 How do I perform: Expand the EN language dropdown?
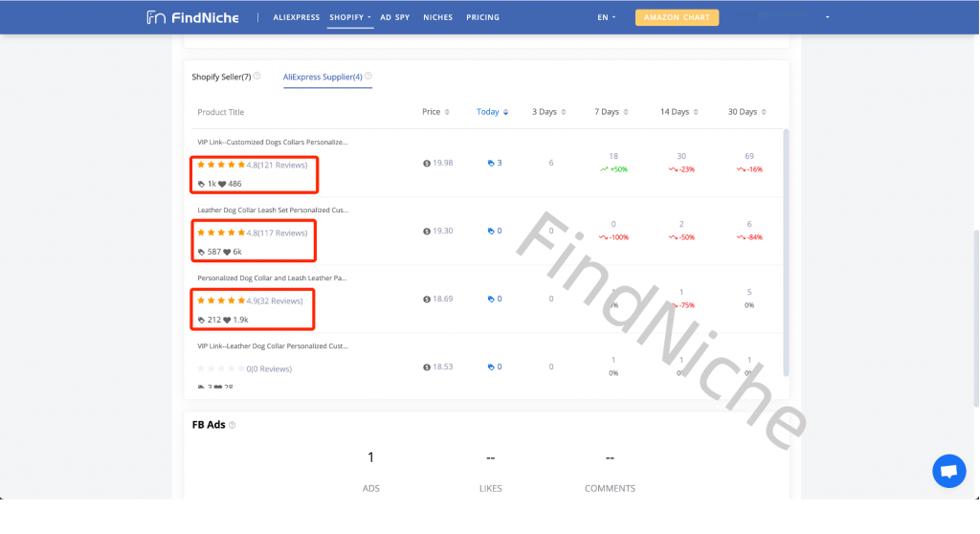click(606, 17)
